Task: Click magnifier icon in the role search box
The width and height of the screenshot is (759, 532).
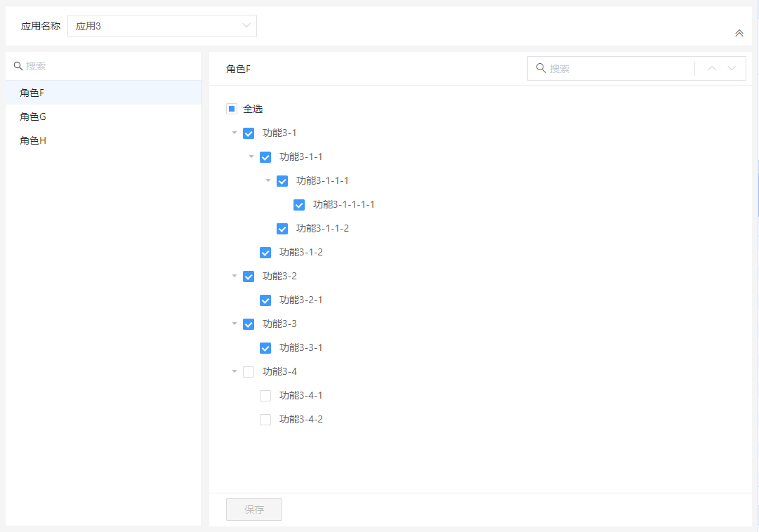Action: (x=18, y=66)
